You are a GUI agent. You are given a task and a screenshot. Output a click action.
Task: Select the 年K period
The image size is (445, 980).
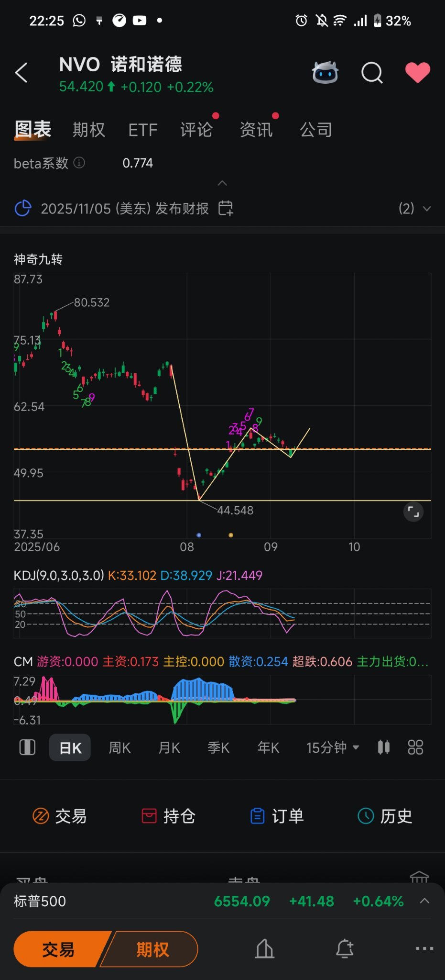point(268,747)
